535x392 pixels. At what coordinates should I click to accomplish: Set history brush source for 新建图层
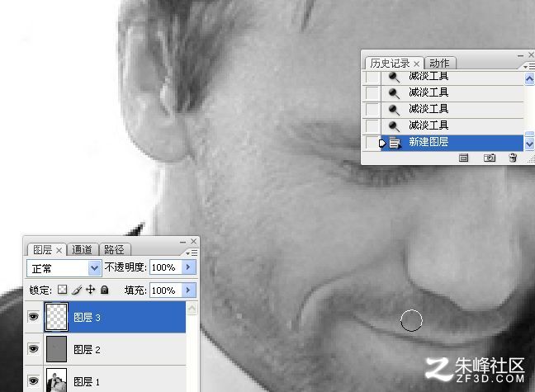coord(372,143)
